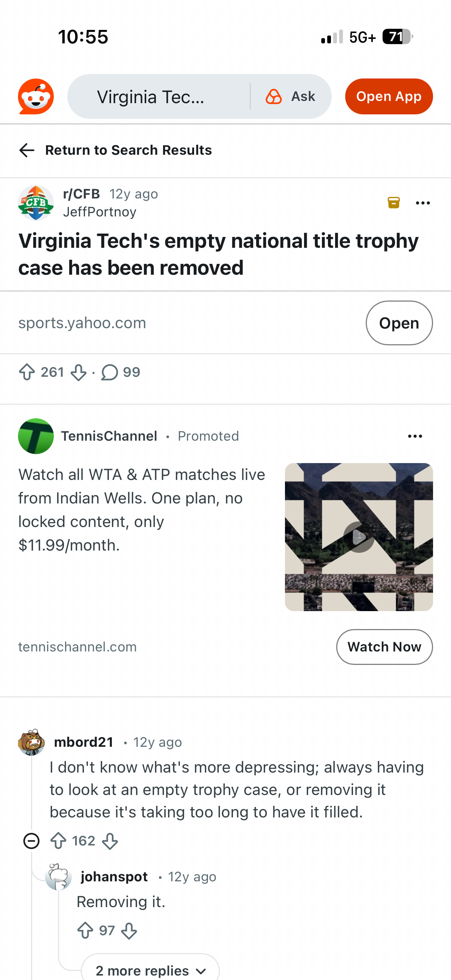Image resolution: width=451 pixels, height=980 pixels.
Task: Upvote mbord21's comment
Action: [59, 841]
